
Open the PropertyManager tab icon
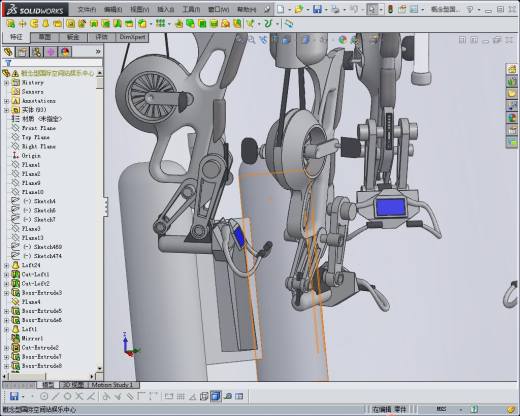tap(22, 52)
